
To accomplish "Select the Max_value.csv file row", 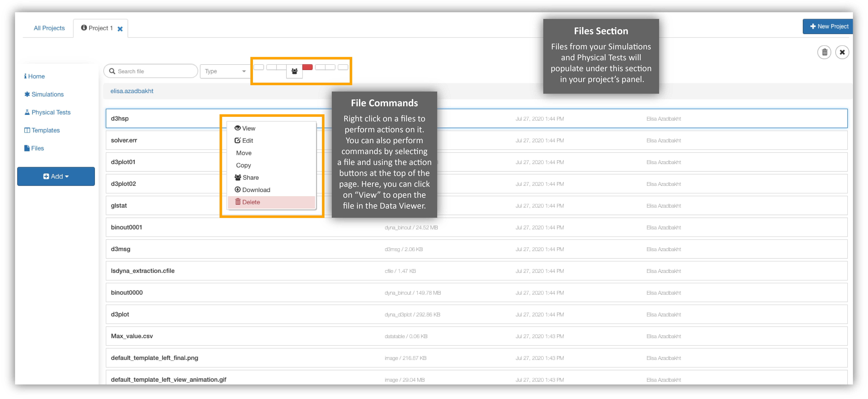I will point(476,336).
